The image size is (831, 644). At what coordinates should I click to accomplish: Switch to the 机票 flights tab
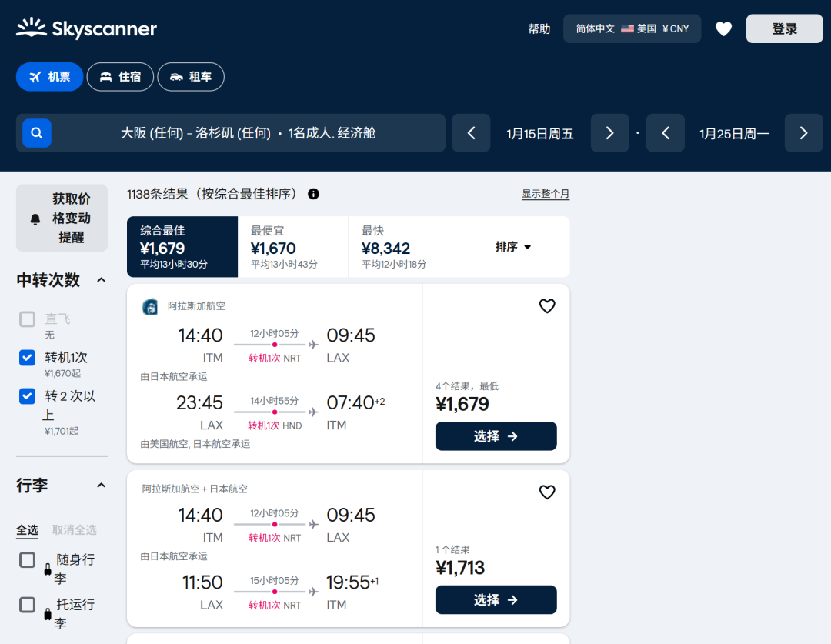49,77
